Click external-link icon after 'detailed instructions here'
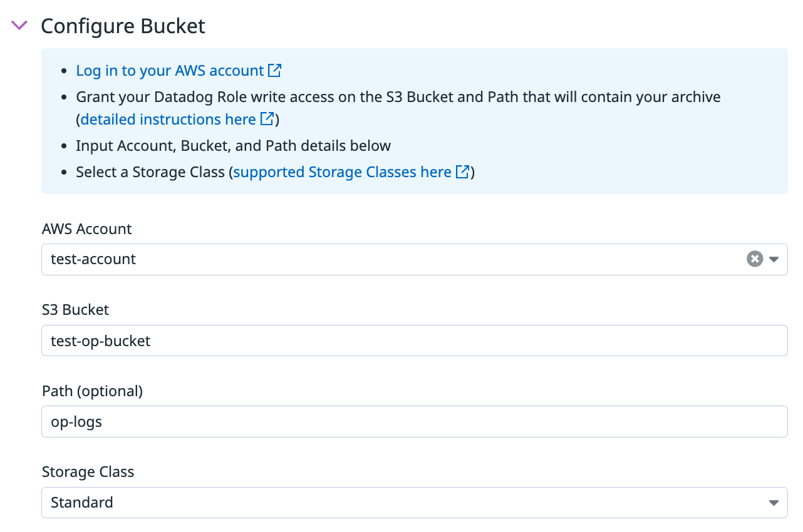The width and height of the screenshot is (803, 532). click(267, 119)
